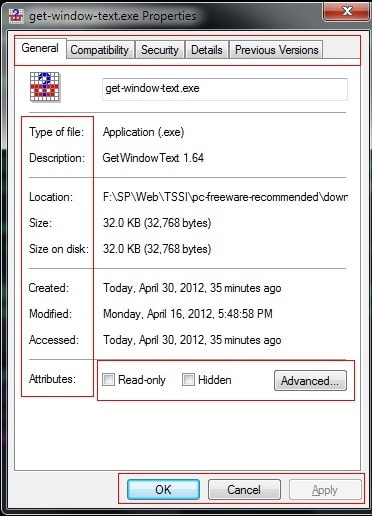The width and height of the screenshot is (372, 516).
Task: Click the Description label
Action: [57, 158]
